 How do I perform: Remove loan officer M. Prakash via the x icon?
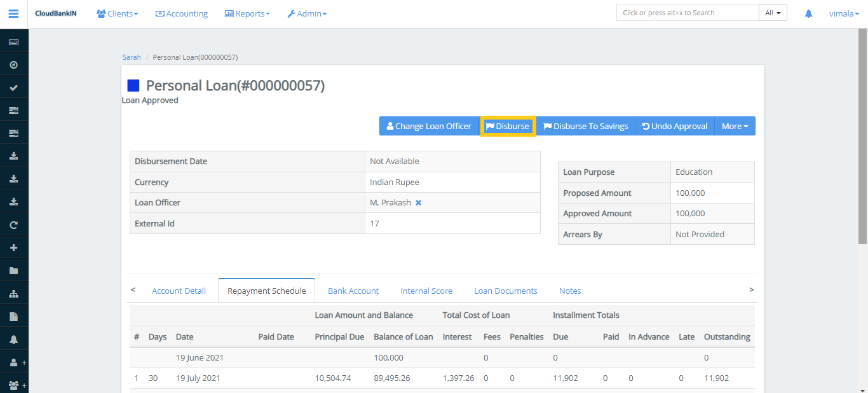(x=418, y=202)
